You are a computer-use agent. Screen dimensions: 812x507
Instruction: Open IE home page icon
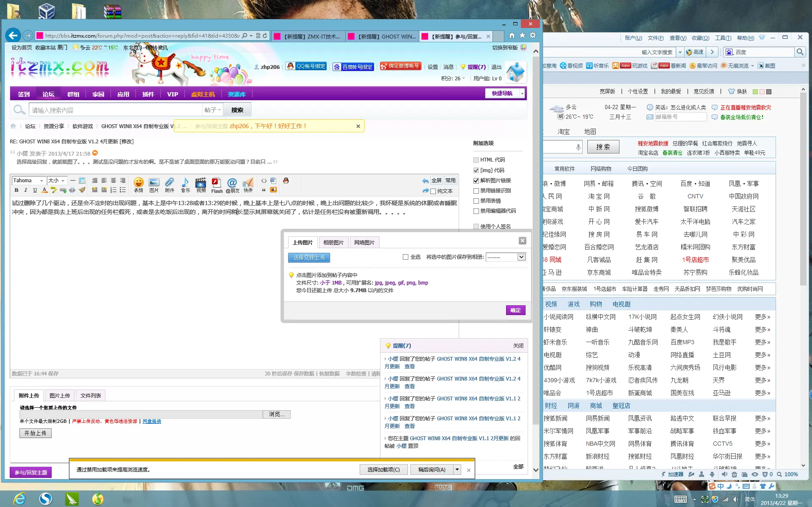(512, 36)
